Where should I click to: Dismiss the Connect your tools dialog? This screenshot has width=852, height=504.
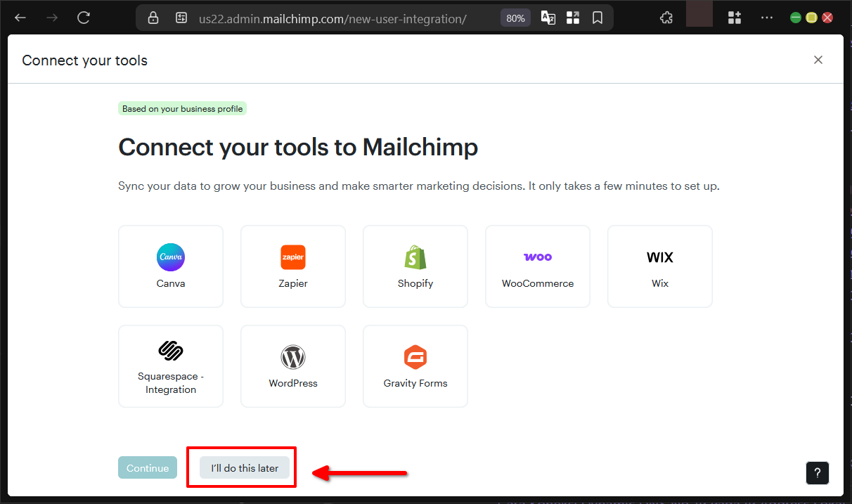818,60
